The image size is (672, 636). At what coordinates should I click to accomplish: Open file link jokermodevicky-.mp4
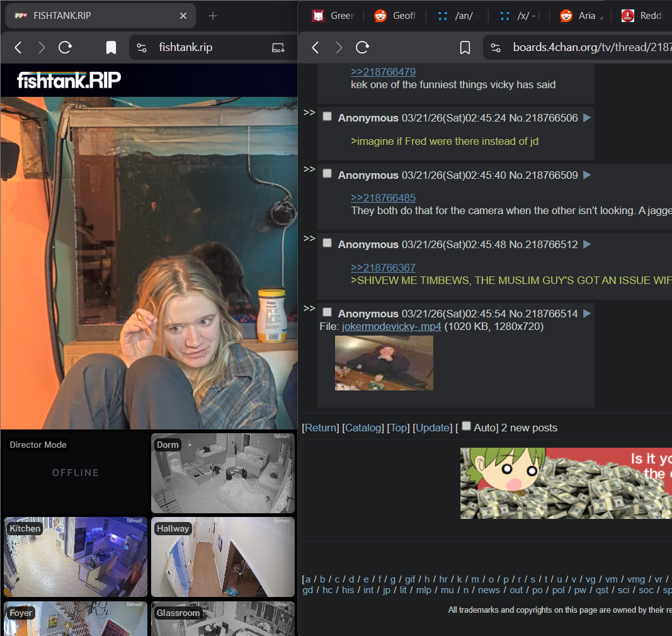(x=391, y=327)
